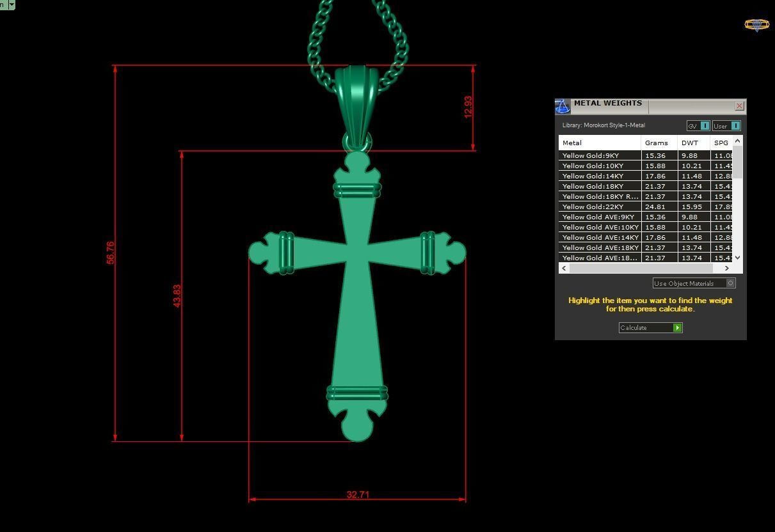
Task: Click the horizontal scroll right arrow
Action: coord(726,269)
